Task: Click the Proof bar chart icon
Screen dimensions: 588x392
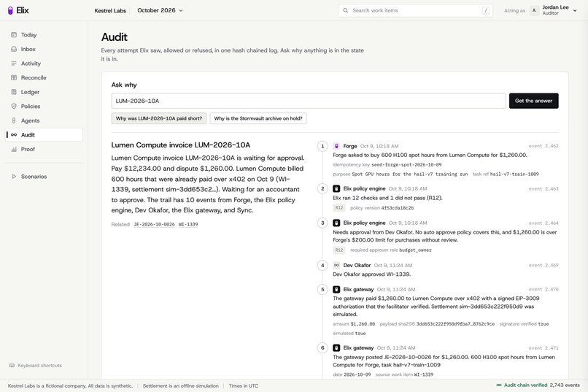Action: point(14,149)
